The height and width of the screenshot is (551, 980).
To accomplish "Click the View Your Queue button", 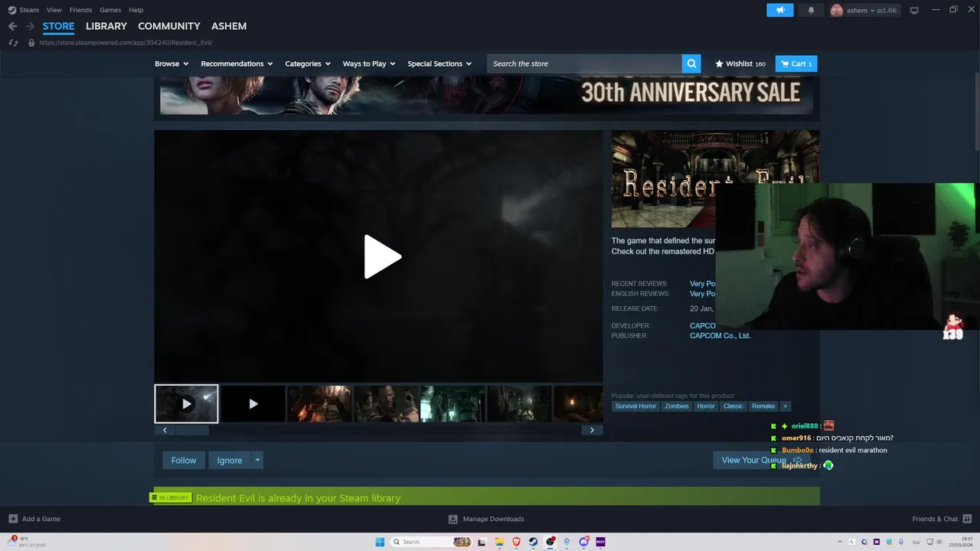I will 761,460.
